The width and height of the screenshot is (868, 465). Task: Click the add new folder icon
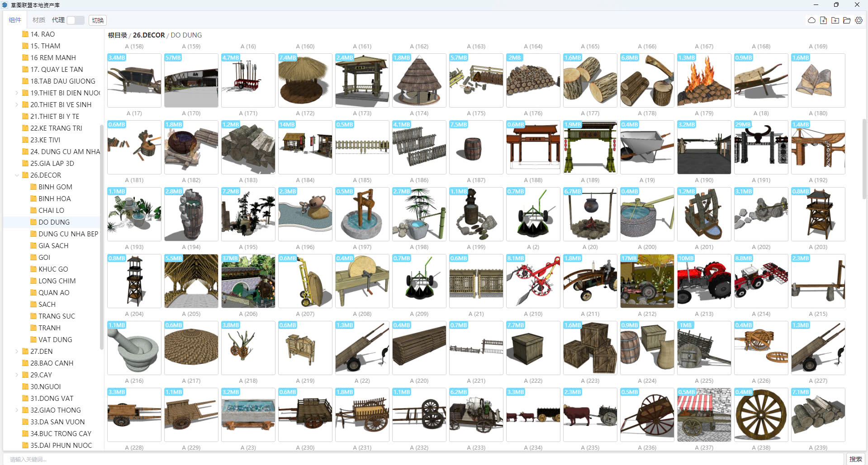pyautogui.click(x=835, y=20)
